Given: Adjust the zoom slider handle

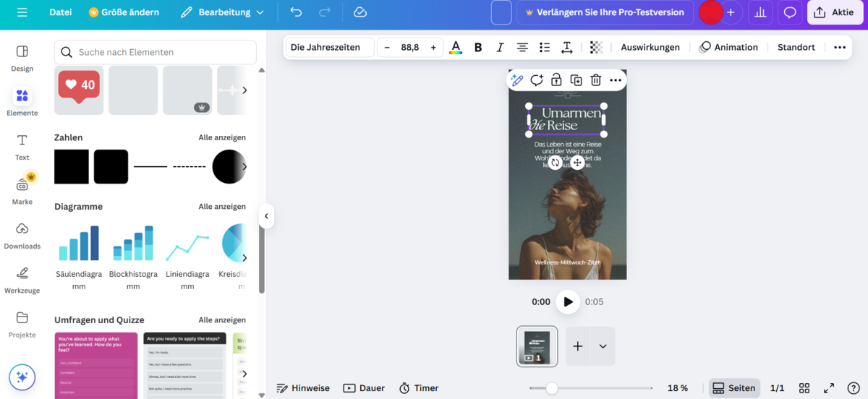Looking at the screenshot, I should (x=552, y=388).
